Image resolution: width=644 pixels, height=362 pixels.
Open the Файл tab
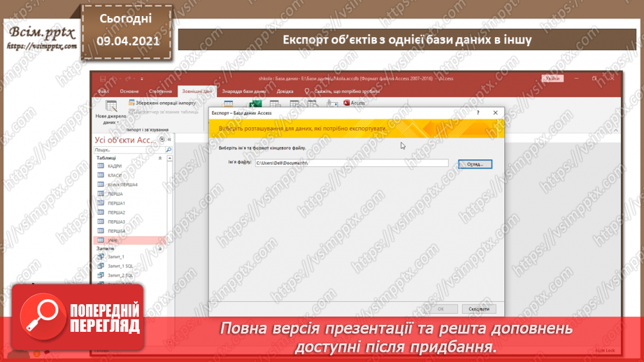pyautogui.click(x=103, y=91)
